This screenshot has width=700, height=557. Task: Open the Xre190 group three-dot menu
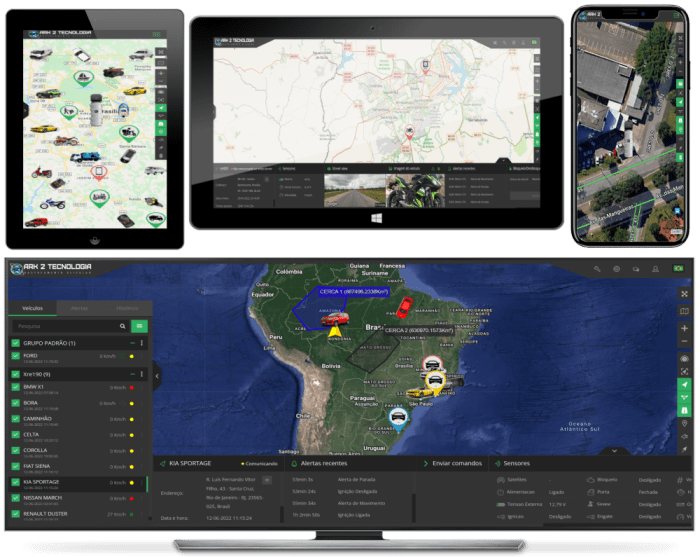pos(142,373)
